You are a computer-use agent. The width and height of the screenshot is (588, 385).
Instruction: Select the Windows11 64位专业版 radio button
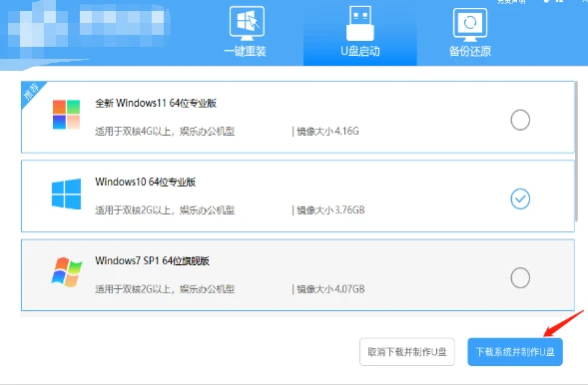520,120
